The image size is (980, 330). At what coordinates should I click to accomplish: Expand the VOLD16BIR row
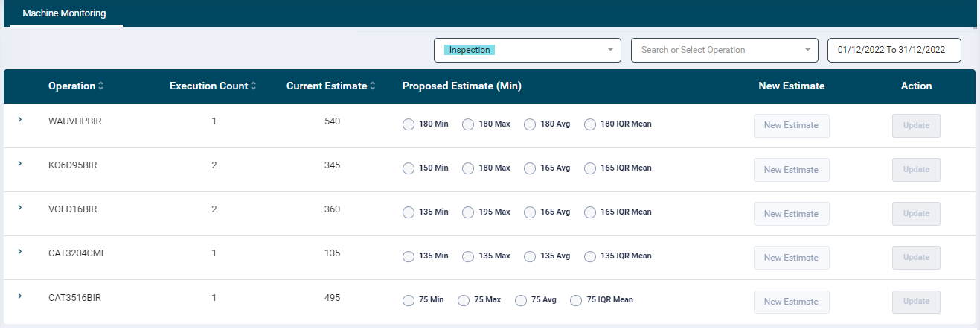(x=19, y=208)
